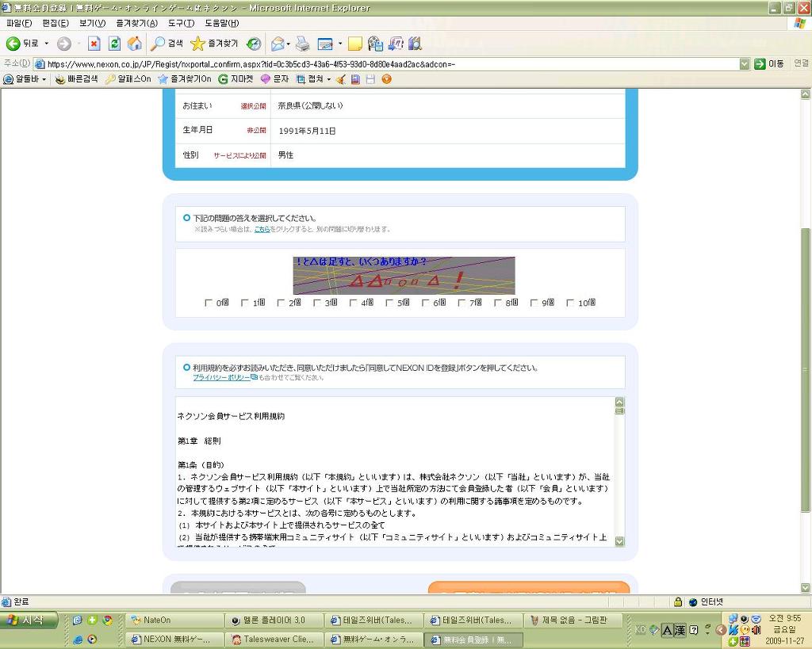
Task: Check the 3個 answer checkbox
Action: pos(317,303)
